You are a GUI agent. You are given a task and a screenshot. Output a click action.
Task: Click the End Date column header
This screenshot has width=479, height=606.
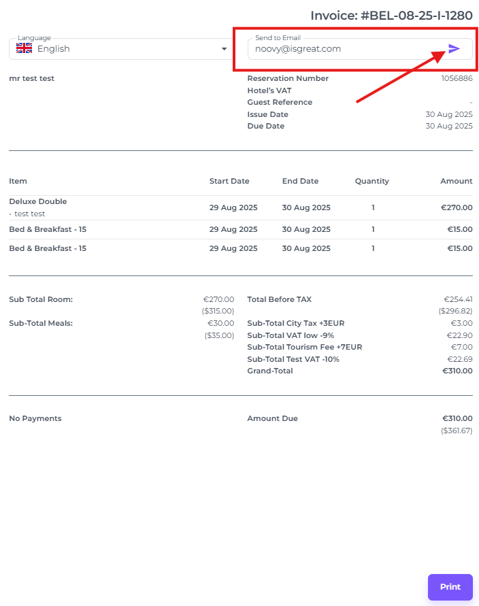pyautogui.click(x=300, y=181)
